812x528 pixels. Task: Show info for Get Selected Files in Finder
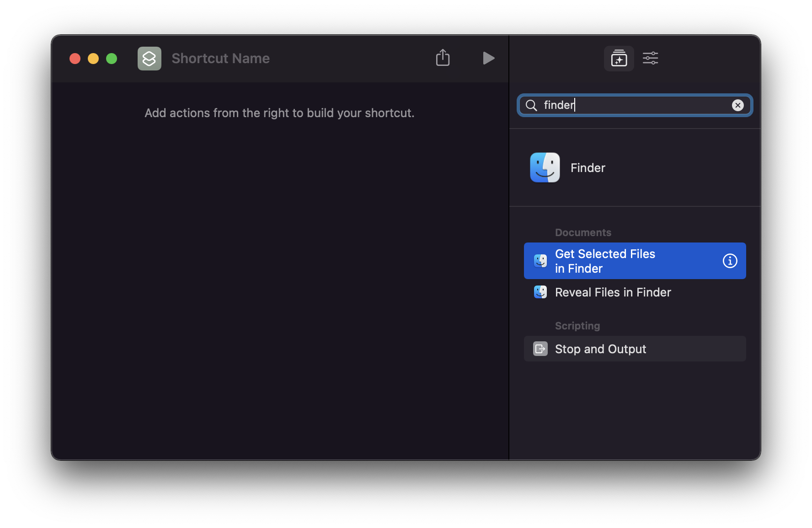tap(730, 261)
